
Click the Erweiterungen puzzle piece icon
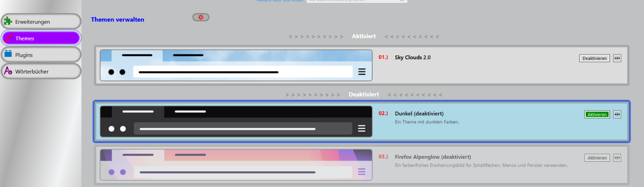(8, 21)
